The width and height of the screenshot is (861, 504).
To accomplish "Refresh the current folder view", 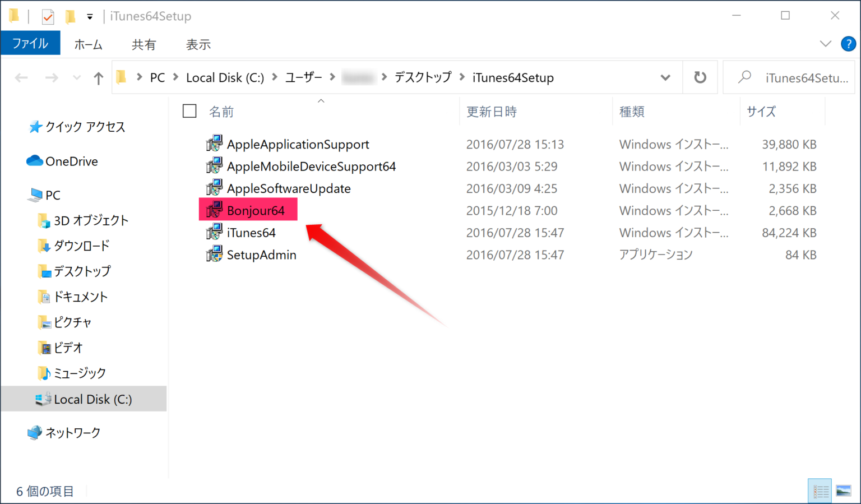I will [700, 77].
